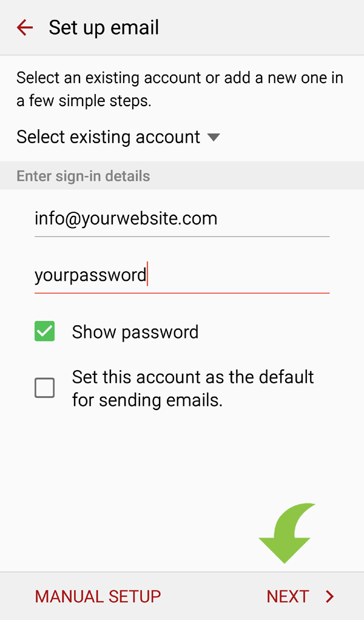Click the Set up email title
This screenshot has height=620, width=364.
click(x=104, y=28)
